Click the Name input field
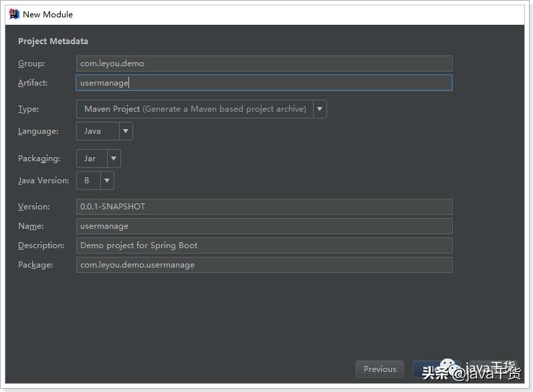533x392 pixels. click(x=264, y=226)
